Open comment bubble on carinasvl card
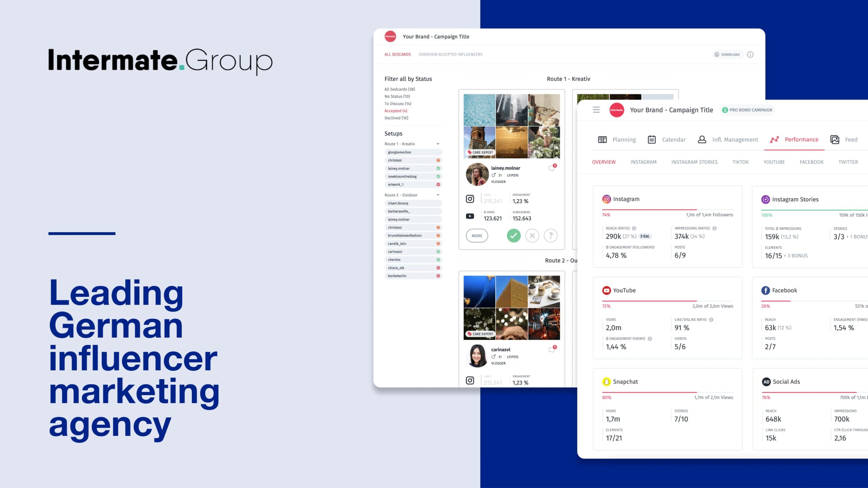868x488 pixels. point(552,349)
